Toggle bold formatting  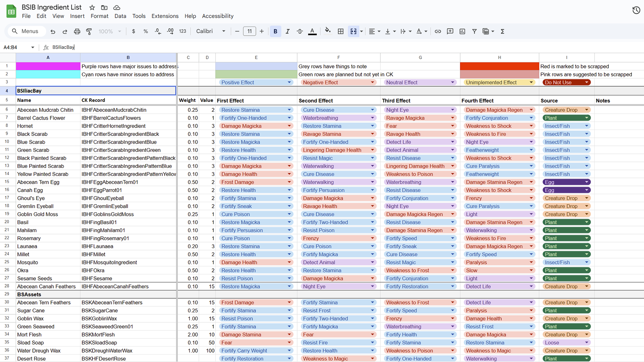click(275, 31)
